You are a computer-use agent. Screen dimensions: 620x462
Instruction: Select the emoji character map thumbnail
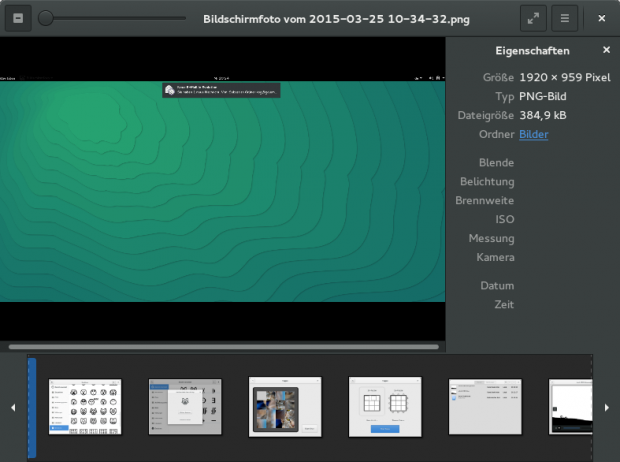pos(85,407)
